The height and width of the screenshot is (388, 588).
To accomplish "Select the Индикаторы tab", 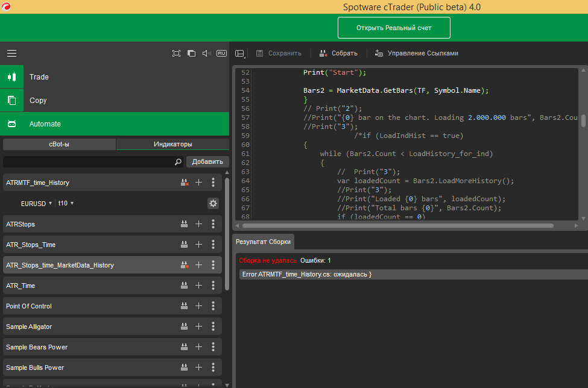I will click(x=172, y=144).
